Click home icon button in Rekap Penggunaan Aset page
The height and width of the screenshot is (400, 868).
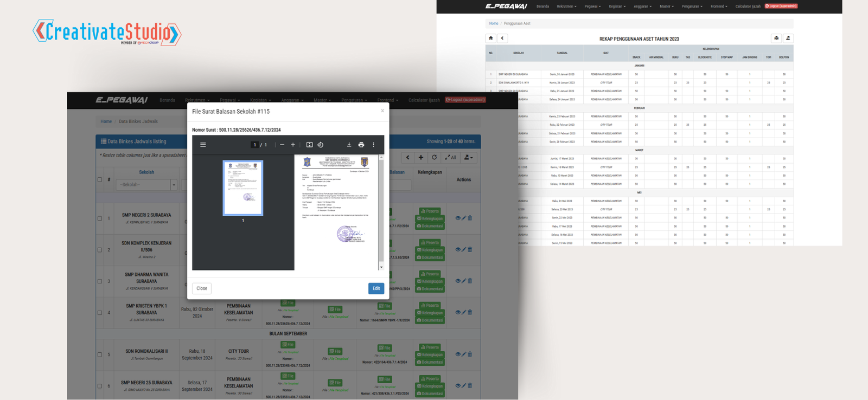(490, 38)
